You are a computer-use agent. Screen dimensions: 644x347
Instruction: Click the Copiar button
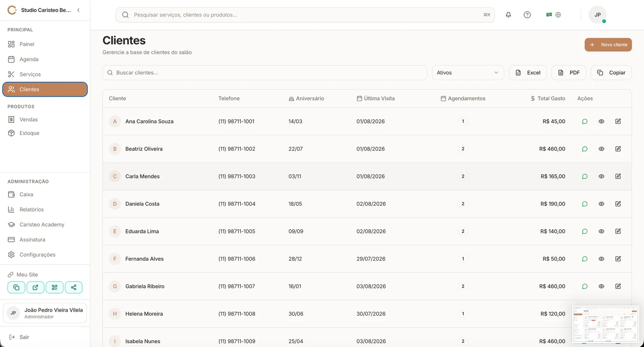611,72
